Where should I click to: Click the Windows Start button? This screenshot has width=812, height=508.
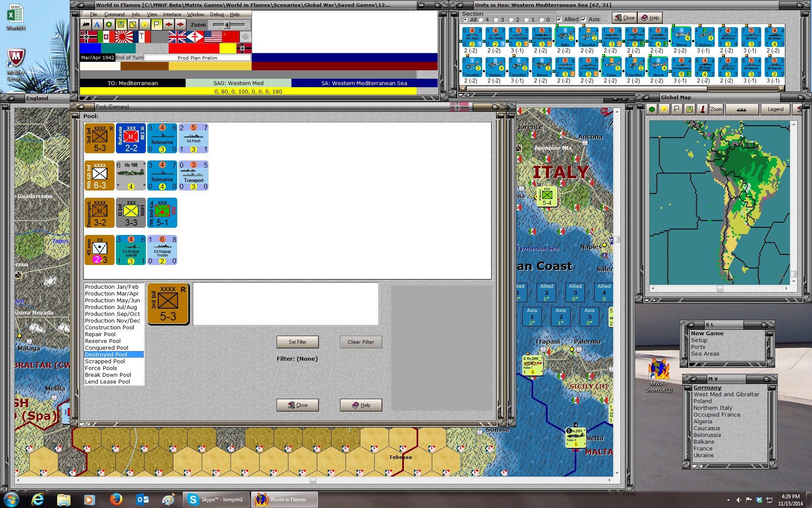click(11, 500)
